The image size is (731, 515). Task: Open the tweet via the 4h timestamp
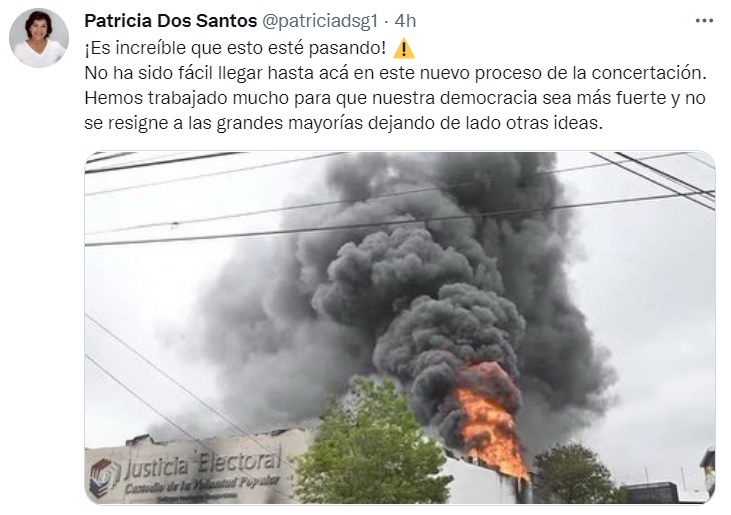pyautogui.click(x=405, y=21)
